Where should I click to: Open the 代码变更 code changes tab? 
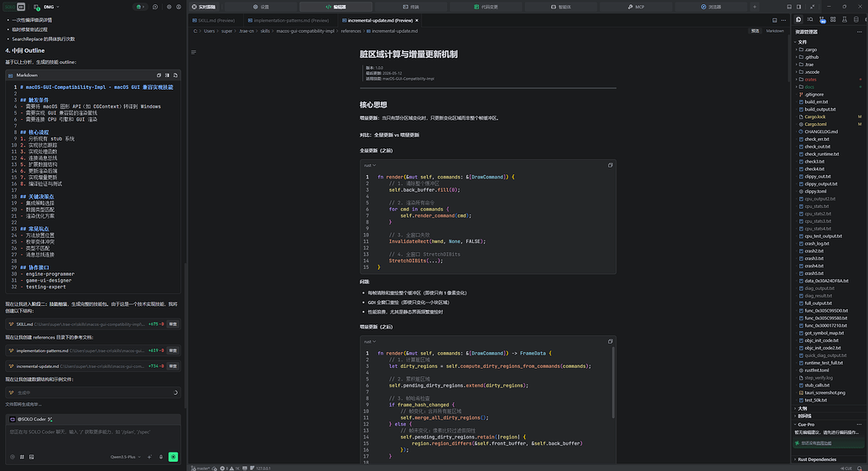pyautogui.click(x=486, y=8)
